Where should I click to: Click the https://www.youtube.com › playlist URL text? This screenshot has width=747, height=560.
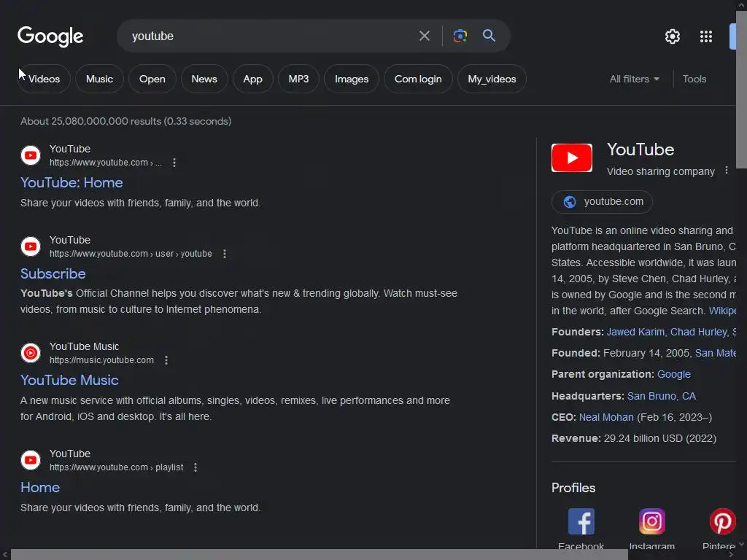pyautogui.click(x=116, y=467)
